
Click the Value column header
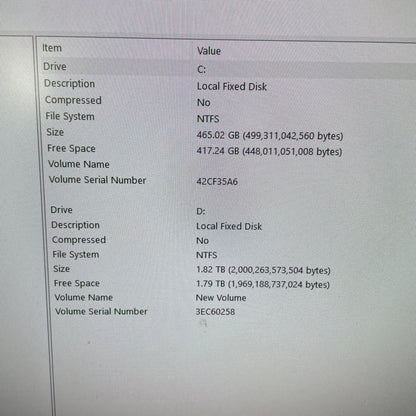[x=209, y=51]
